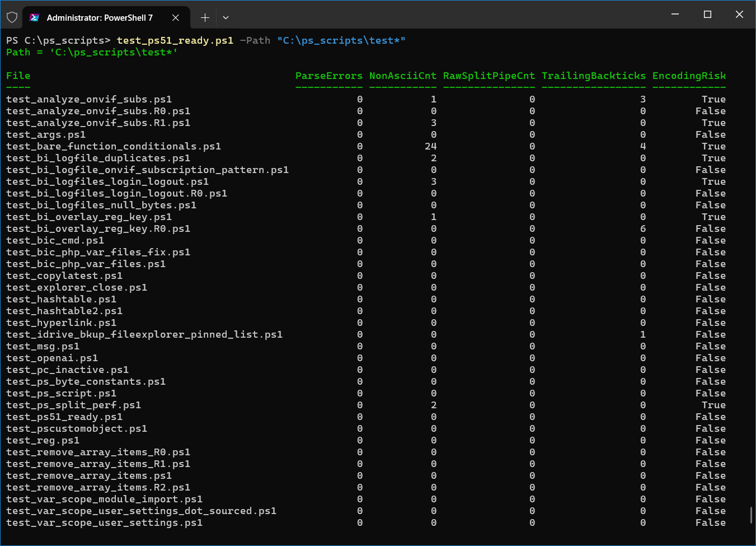Click the NonAsciiCnt value 24
This screenshot has width=756, height=546.
[430, 146]
